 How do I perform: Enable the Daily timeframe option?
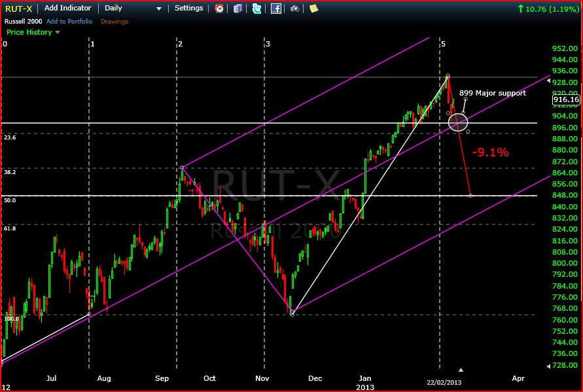tap(115, 9)
